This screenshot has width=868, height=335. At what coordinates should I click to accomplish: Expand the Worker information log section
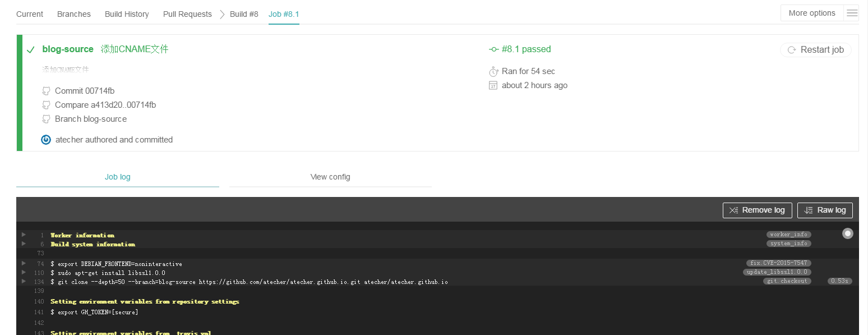(x=24, y=235)
